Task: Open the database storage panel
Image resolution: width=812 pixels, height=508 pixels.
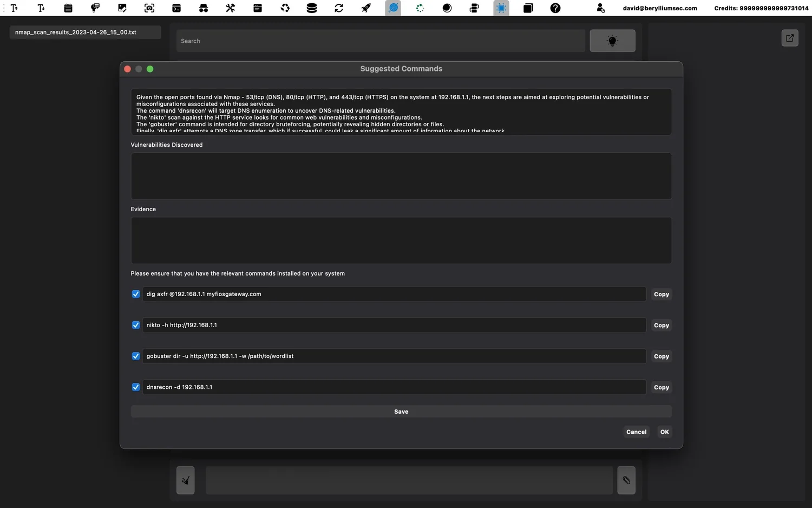Action: pos(311,8)
